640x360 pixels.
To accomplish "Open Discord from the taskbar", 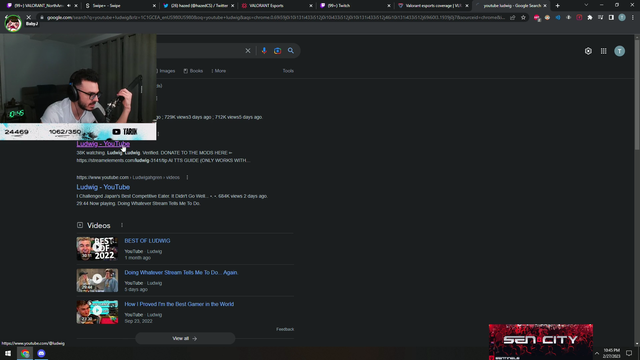I will [x=41, y=353].
